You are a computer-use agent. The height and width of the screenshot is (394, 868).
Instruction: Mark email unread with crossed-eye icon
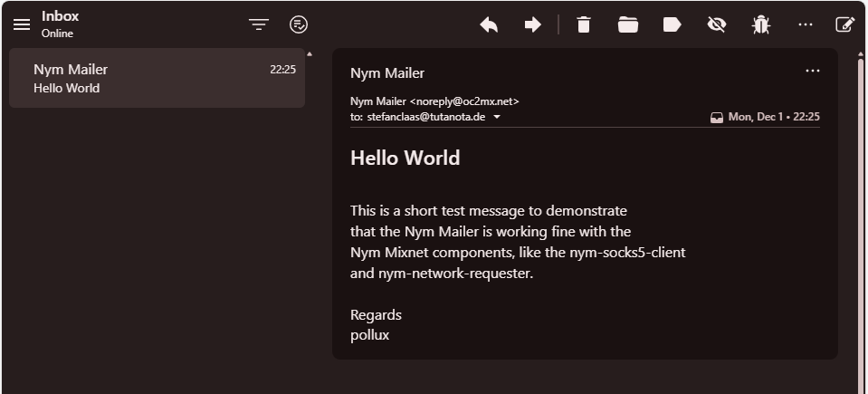click(x=717, y=24)
